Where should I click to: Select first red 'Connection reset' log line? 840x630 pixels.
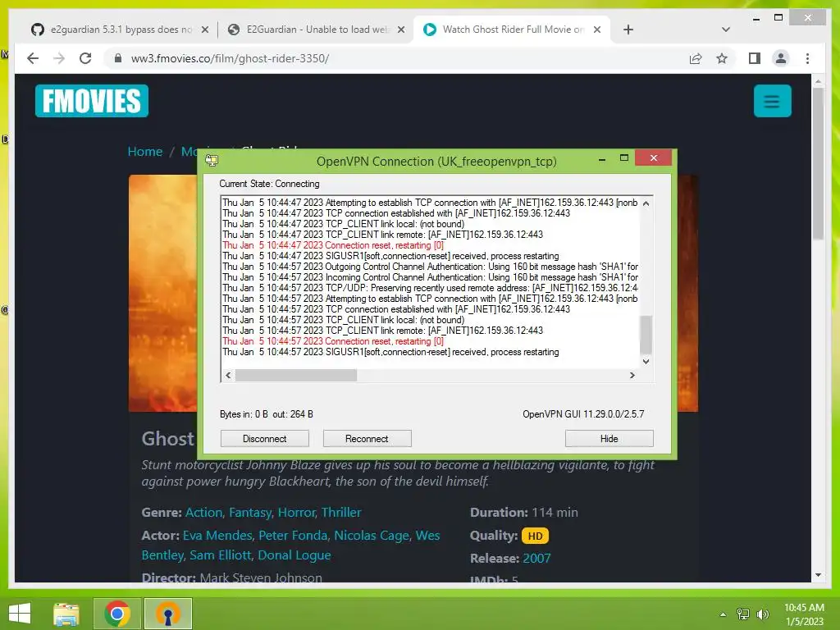(x=333, y=245)
